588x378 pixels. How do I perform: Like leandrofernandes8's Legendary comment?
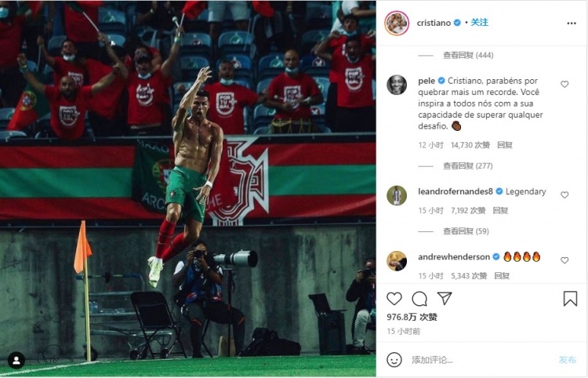pyautogui.click(x=564, y=195)
